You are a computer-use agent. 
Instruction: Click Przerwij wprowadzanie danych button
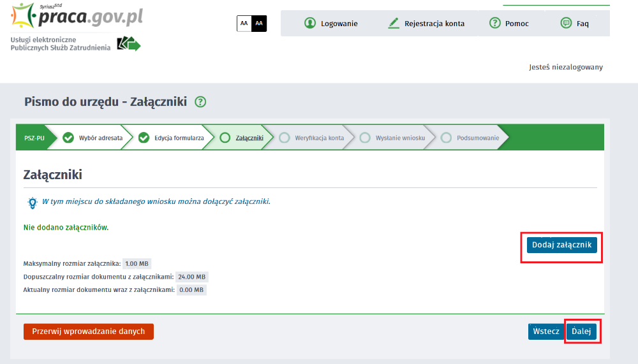(x=89, y=331)
